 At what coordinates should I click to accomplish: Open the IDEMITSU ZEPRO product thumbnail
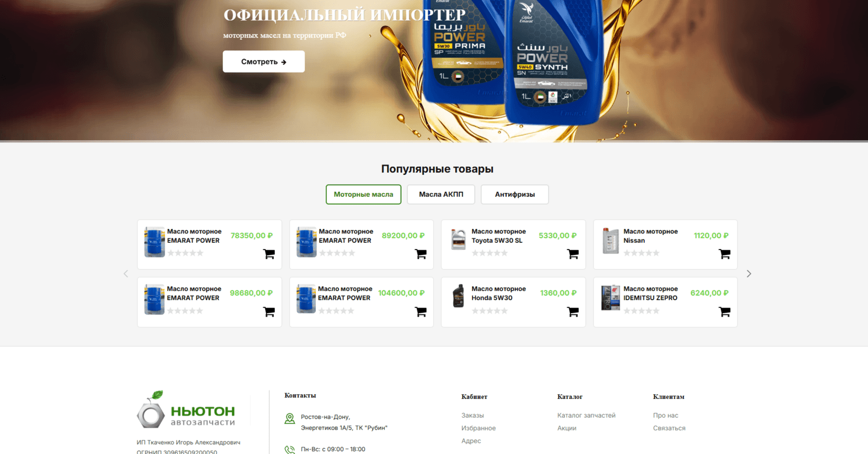pyautogui.click(x=611, y=297)
